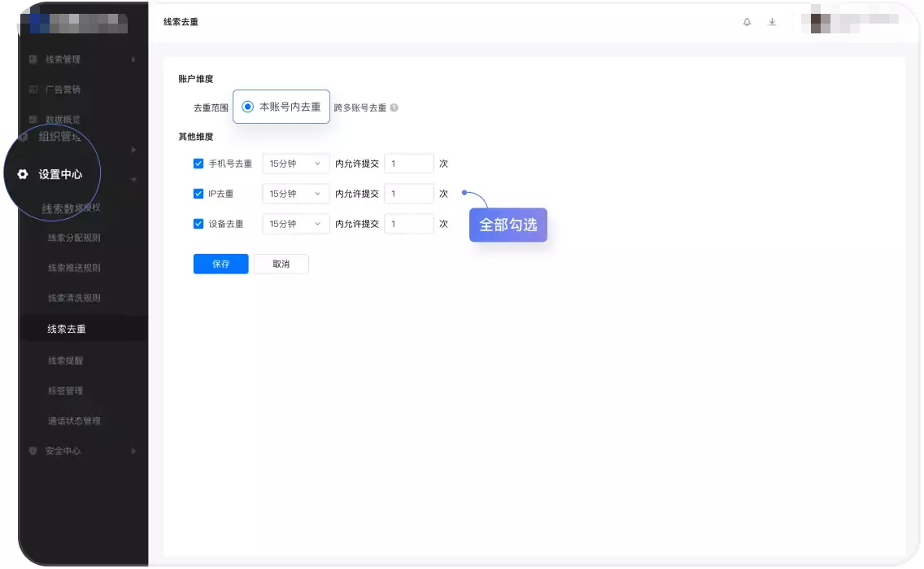The image size is (924, 569).
Task: Open the 15分钟 dropdown for 设备去重
Action: [x=295, y=224]
